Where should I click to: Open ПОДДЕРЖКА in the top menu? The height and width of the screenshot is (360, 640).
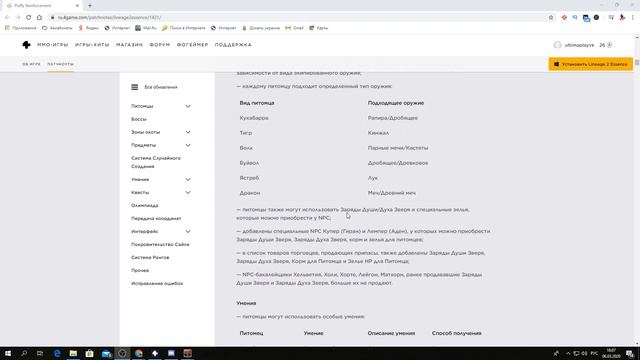pos(233,45)
